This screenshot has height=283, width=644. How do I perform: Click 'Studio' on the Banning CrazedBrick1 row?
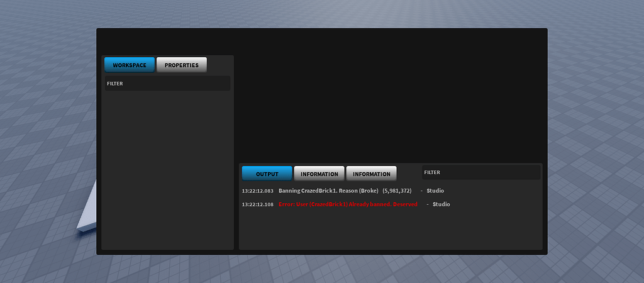pyautogui.click(x=435, y=191)
